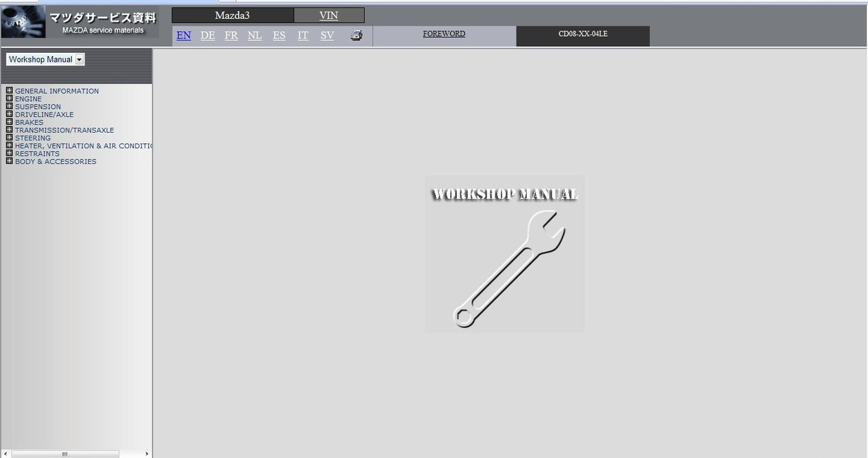Switch language to ES
The width and height of the screenshot is (868, 458).
point(279,35)
